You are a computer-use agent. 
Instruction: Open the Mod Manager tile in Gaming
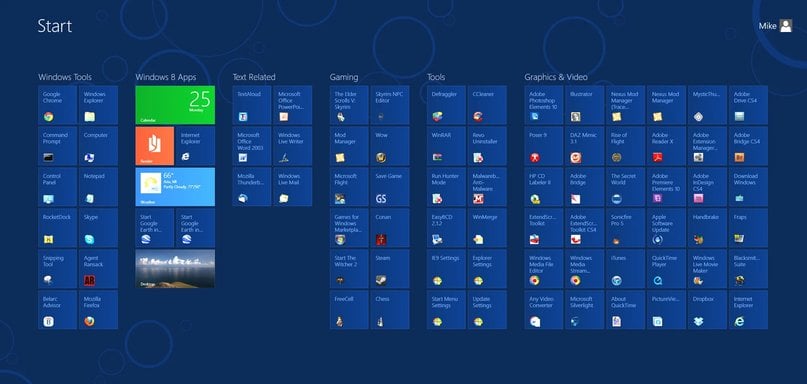[349, 146]
